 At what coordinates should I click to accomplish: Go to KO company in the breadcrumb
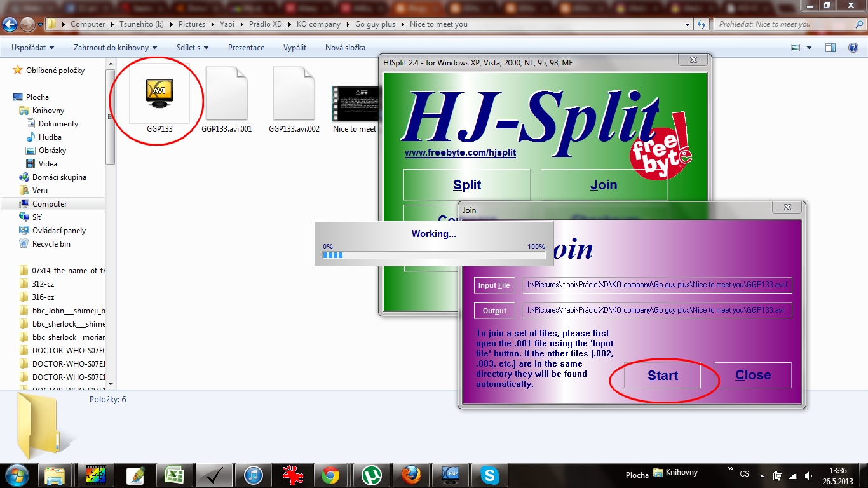318,24
